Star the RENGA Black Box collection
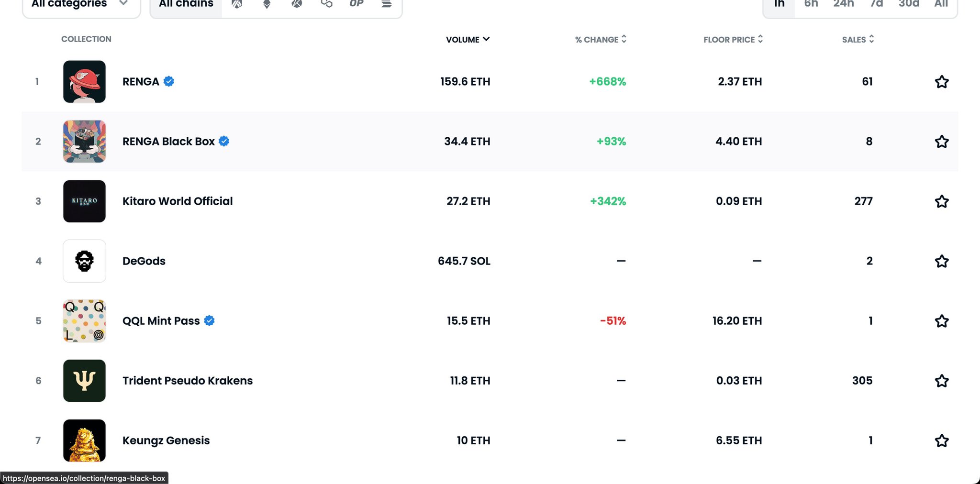Image resolution: width=980 pixels, height=484 pixels. [942, 142]
